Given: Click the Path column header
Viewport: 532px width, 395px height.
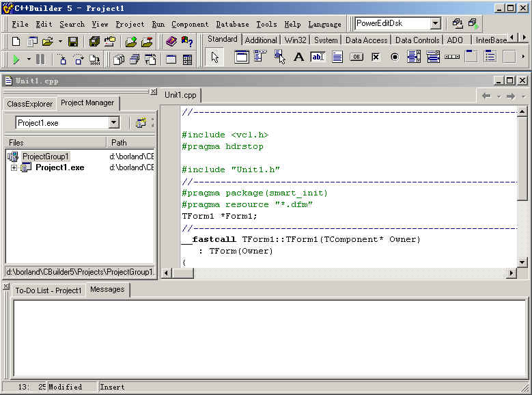Looking at the screenshot, I should pos(131,142).
